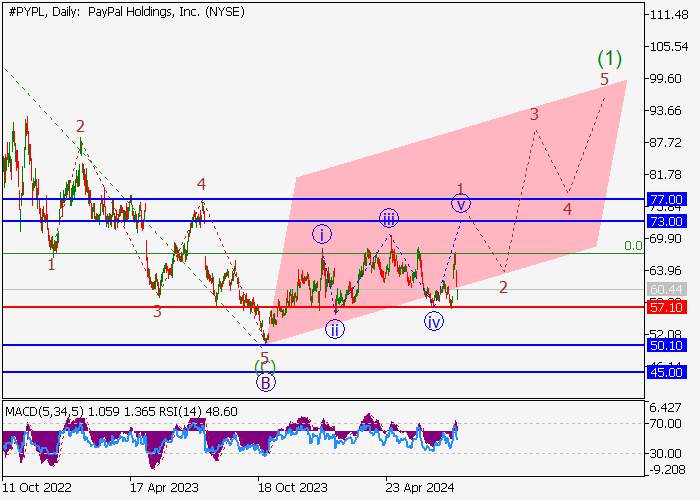This screenshot has height=500, width=700.
Task: Click the 11 Oct 2022 date label
Action: pyautogui.click(x=37, y=488)
